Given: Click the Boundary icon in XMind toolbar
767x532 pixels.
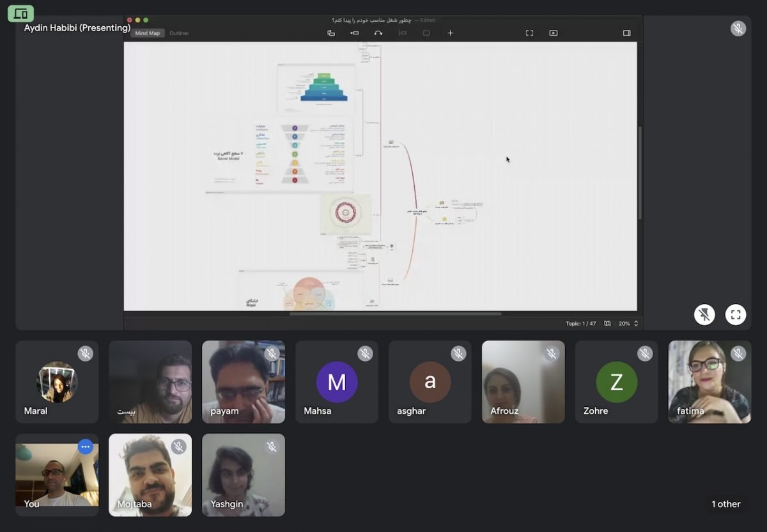Looking at the screenshot, I should point(426,33).
